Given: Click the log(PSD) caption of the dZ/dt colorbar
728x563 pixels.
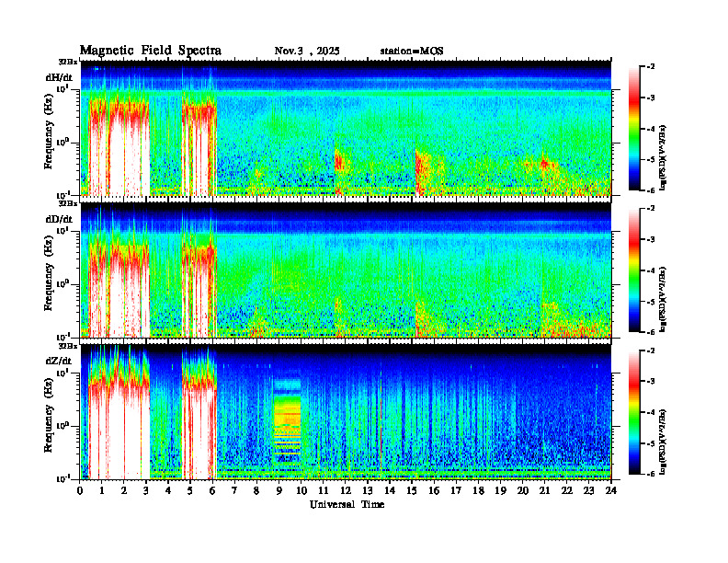Looking at the screenshot, I should (x=663, y=442).
